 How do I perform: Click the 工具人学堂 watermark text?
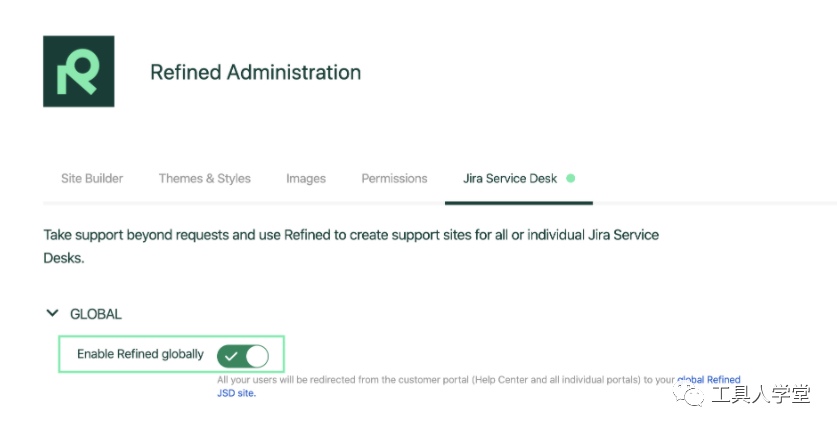click(761, 395)
